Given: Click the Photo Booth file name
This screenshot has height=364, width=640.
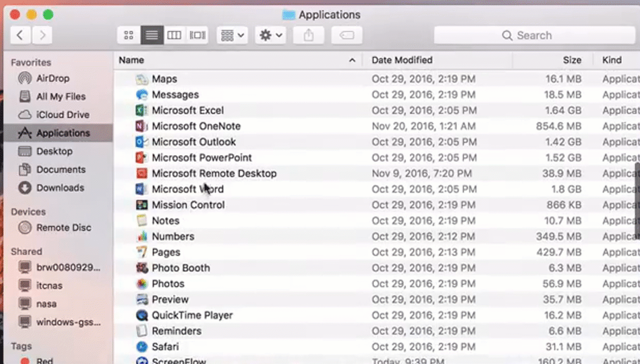Looking at the screenshot, I should tap(181, 268).
